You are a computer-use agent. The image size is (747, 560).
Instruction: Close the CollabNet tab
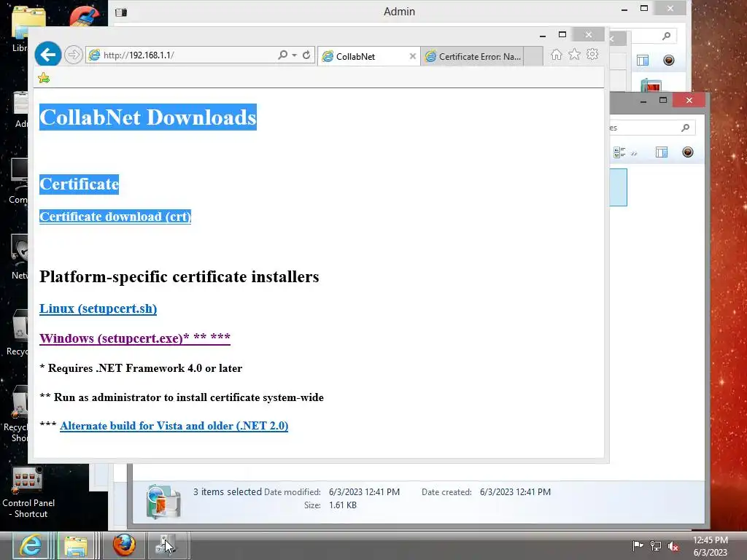[413, 56]
